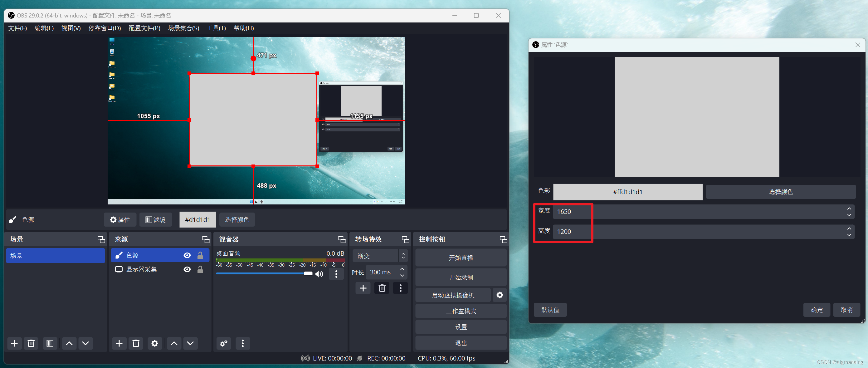Open source properties gear in Sources panel

(155, 343)
